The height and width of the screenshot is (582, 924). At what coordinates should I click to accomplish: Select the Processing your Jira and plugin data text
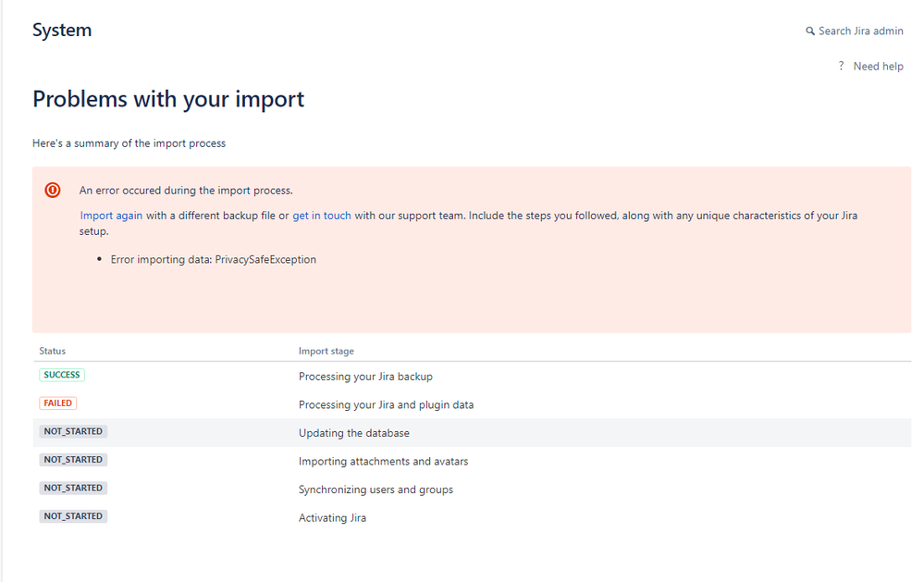pos(386,404)
